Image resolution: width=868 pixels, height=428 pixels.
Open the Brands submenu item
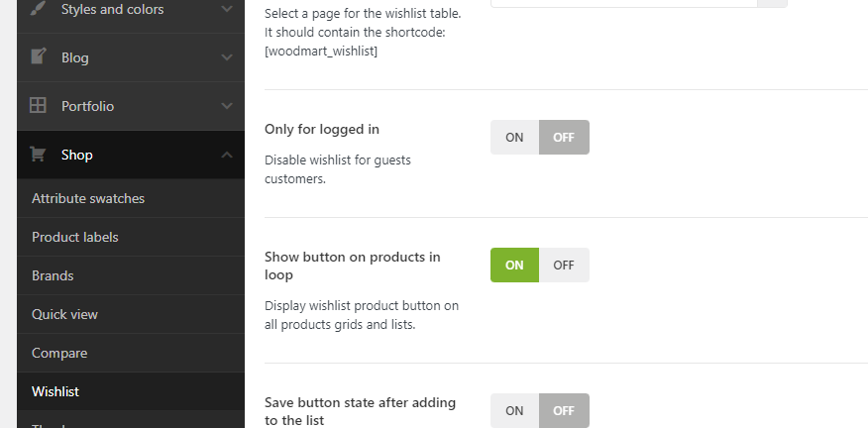tap(53, 275)
